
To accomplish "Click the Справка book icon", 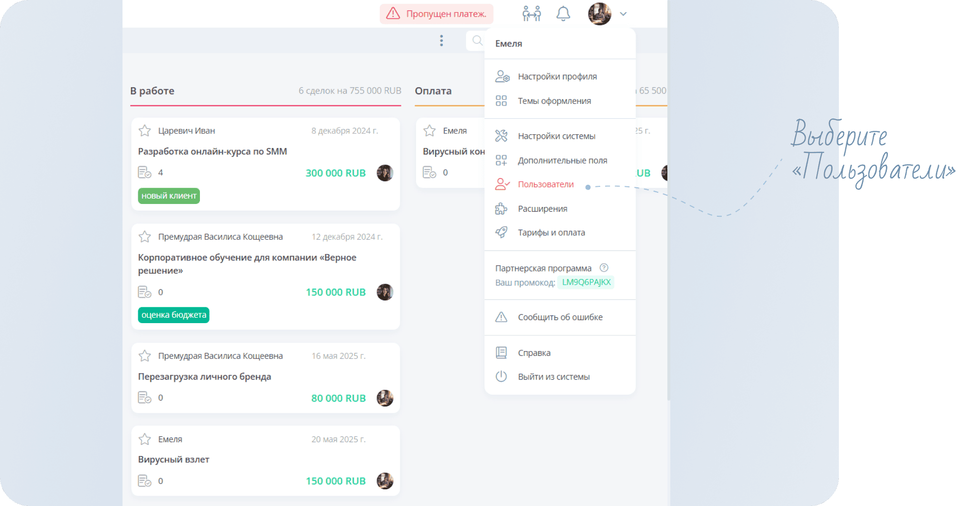I will 501,353.
